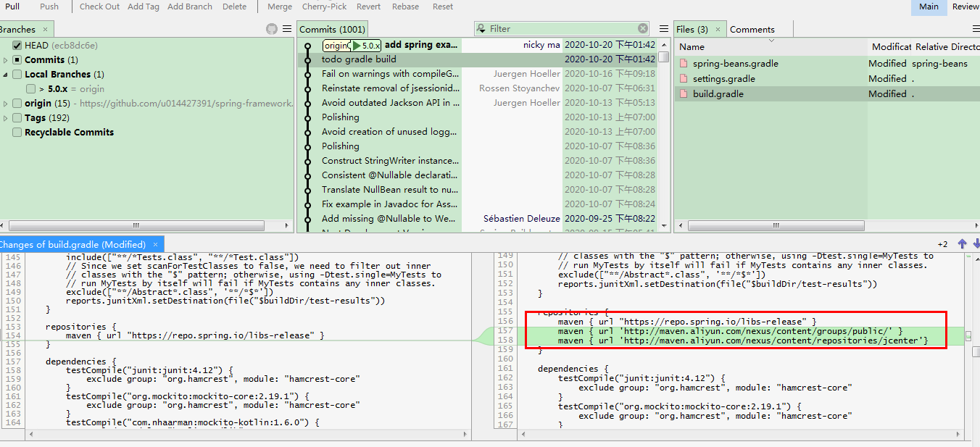Screen dimensions: 980x447
Task: Click Rebase toolbar button
Action: (x=405, y=7)
